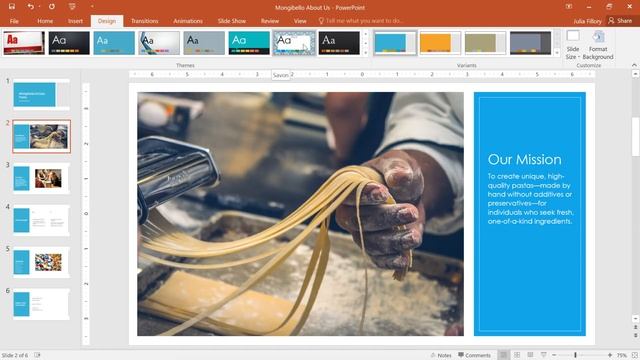Click Slide 2 of 6 status indicator
The height and width of the screenshot is (360, 640).
[x=15, y=355]
